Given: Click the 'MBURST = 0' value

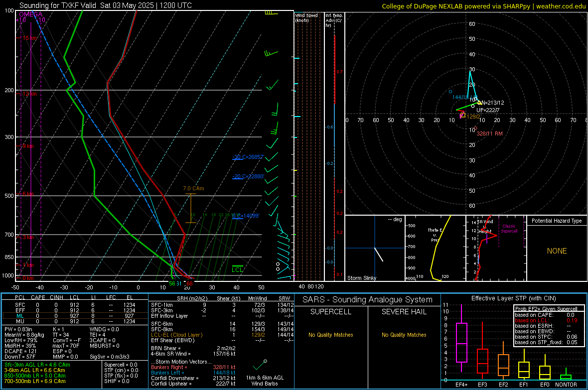Looking at the screenshot, I should click(x=104, y=346).
